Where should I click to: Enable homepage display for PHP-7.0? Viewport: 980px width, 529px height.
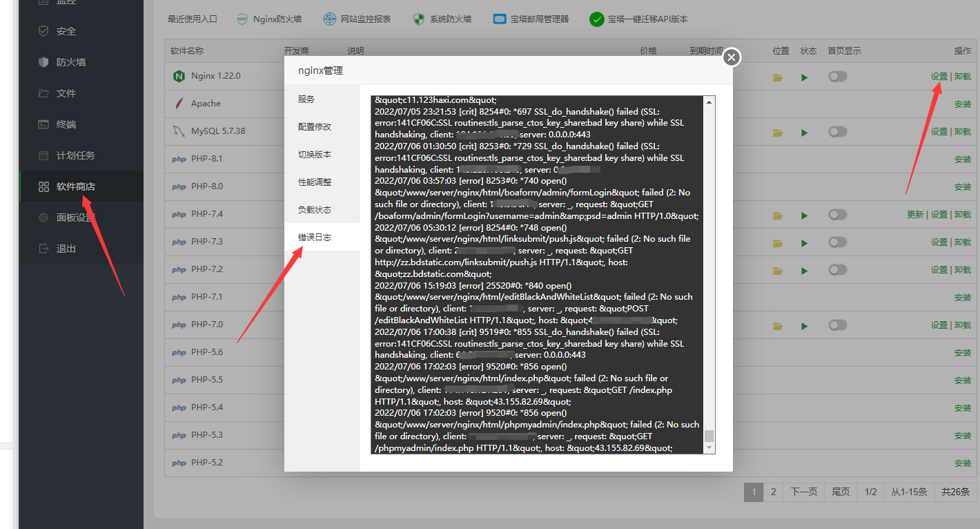[x=838, y=325]
